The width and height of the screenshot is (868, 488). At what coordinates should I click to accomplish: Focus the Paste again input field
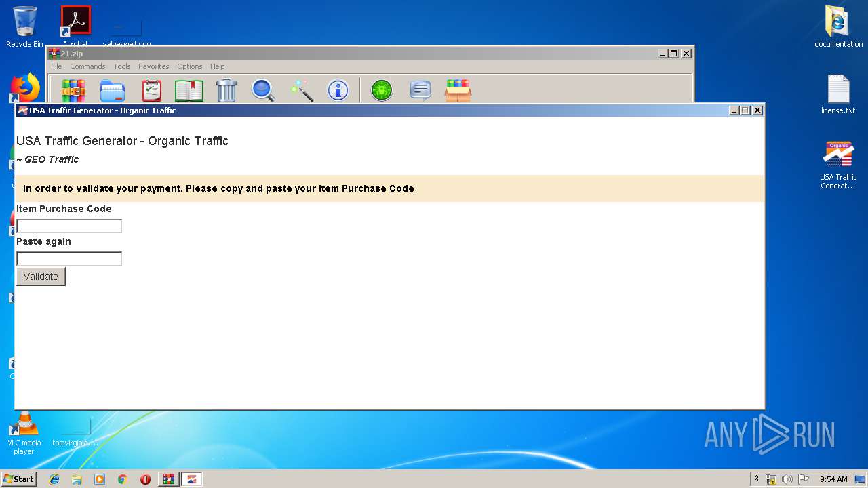point(69,259)
